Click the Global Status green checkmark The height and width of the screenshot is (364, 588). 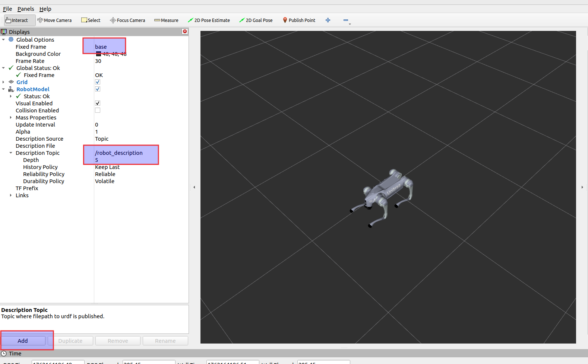coord(11,68)
